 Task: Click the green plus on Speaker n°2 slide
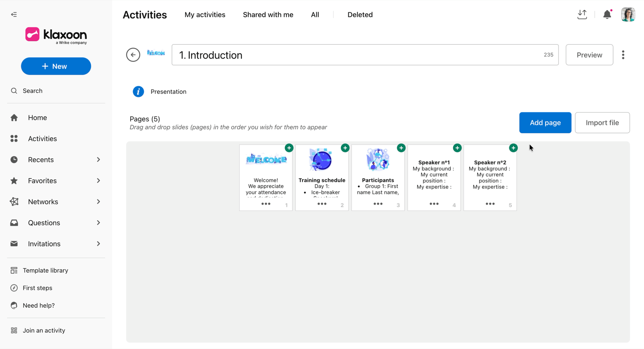(513, 148)
